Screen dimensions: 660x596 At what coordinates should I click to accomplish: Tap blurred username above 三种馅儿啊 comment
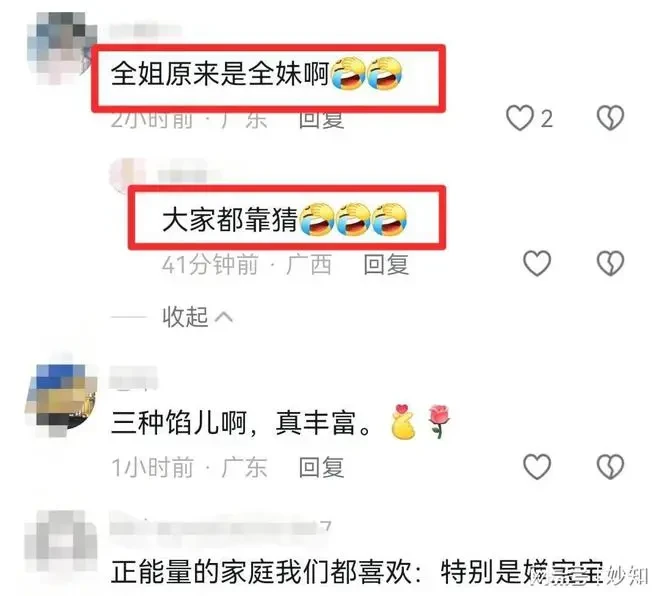tap(133, 378)
